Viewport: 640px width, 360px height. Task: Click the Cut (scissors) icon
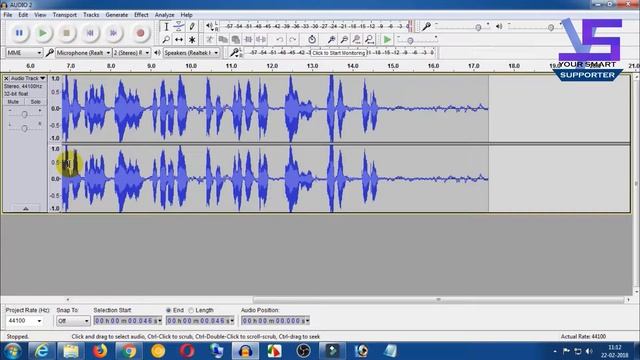pyautogui.click(x=210, y=40)
